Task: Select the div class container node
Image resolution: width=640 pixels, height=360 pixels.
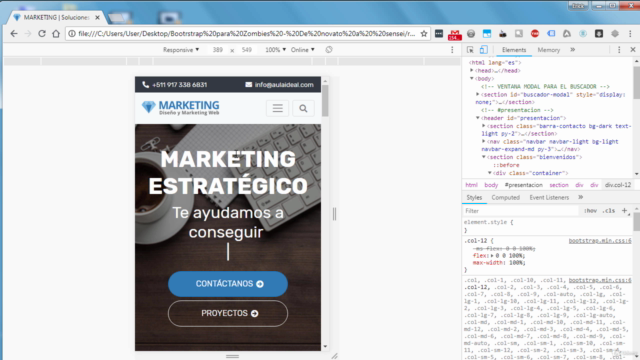Action: point(531,173)
